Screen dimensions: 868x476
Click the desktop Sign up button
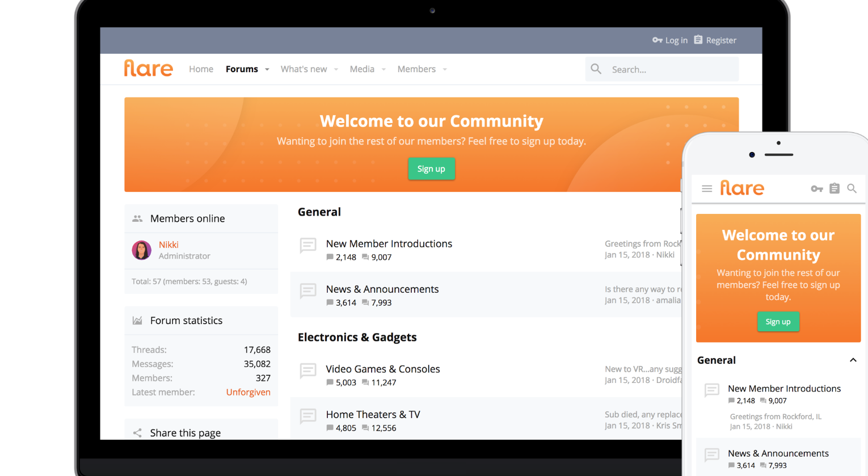[x=431, y=169]
